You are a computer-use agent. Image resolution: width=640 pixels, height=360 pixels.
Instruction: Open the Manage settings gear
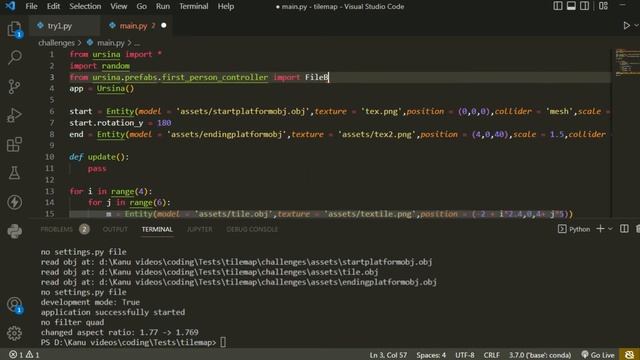[15, 333]
